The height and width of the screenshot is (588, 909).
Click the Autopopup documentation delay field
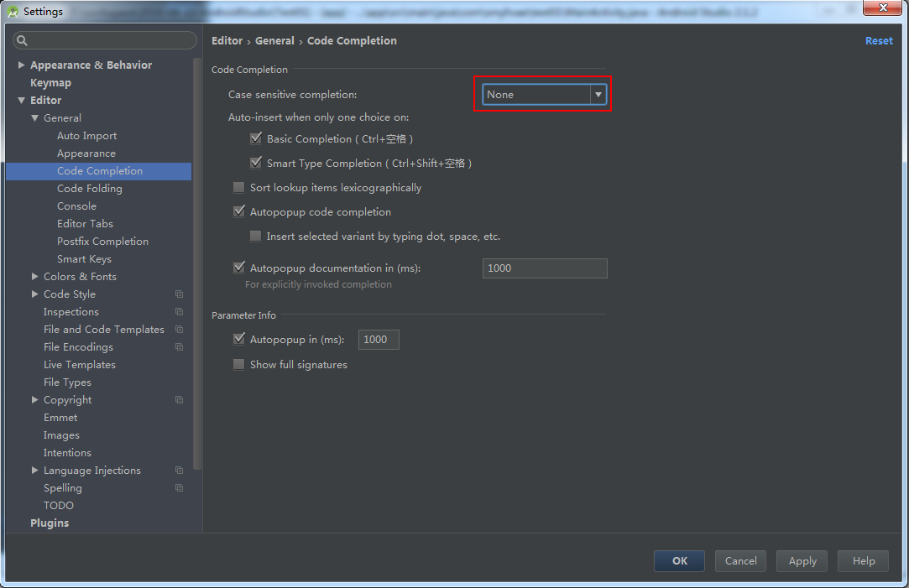point(545,268)
